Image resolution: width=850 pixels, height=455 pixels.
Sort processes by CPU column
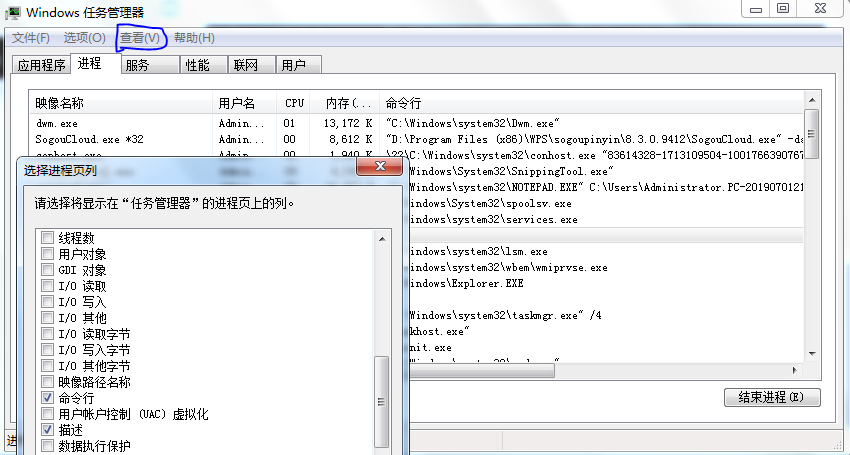tap(294, 102)
